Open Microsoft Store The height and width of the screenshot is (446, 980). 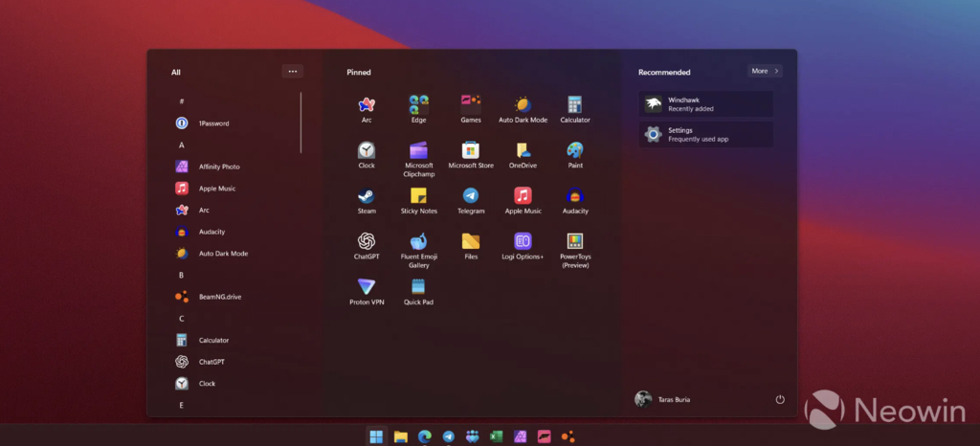(x=471, y=155)
